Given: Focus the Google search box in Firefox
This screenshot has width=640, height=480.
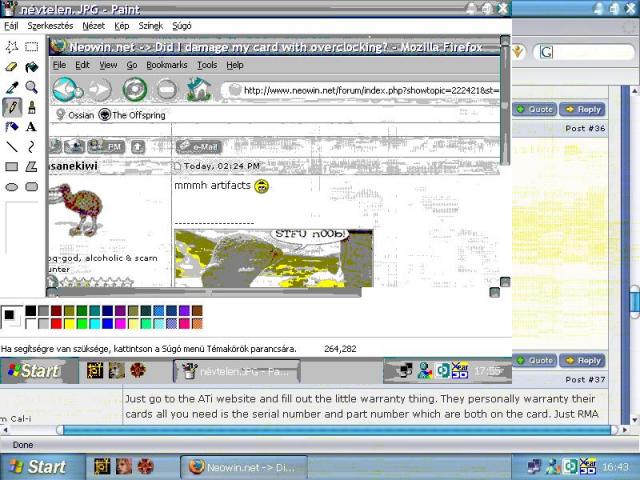Looking at the screenshot, I should pos(584,52).
